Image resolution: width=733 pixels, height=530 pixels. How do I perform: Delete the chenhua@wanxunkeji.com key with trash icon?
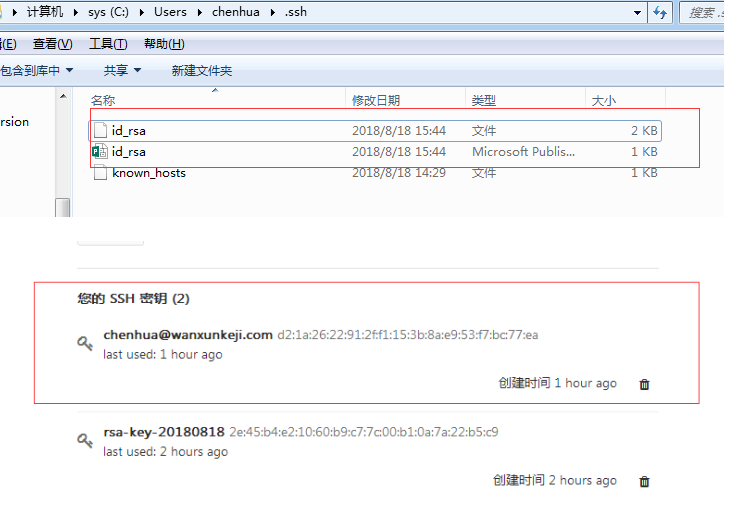[644, 384]
